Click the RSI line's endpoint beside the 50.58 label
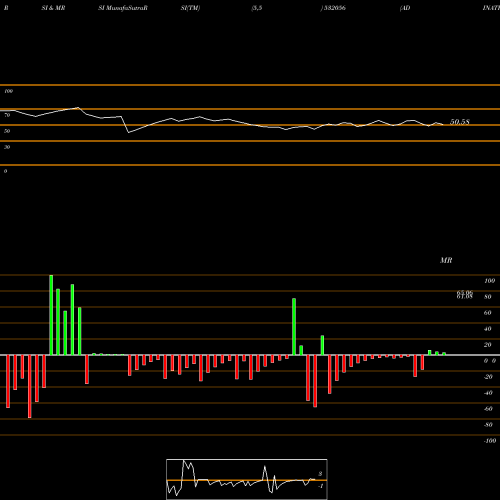 (x=443, y=125)
